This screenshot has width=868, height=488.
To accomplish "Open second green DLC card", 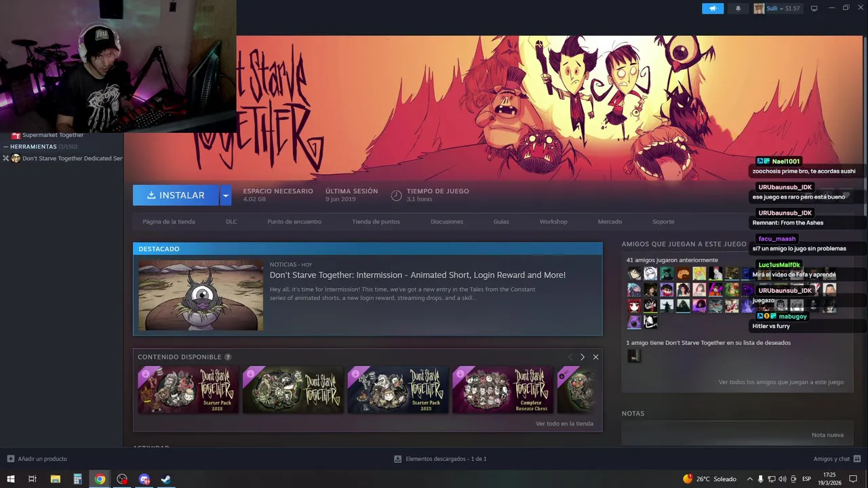I will point(293,390).
